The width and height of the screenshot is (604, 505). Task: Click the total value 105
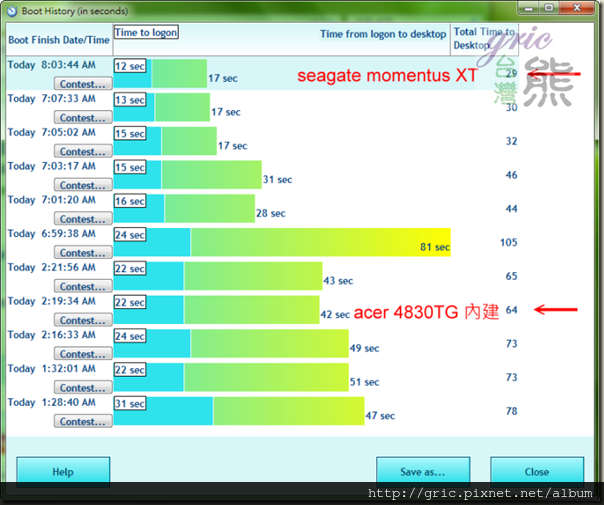click(x=508, y=242)
